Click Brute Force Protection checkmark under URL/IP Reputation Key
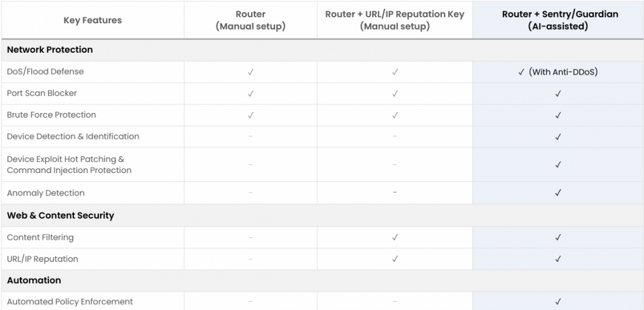 395,115
